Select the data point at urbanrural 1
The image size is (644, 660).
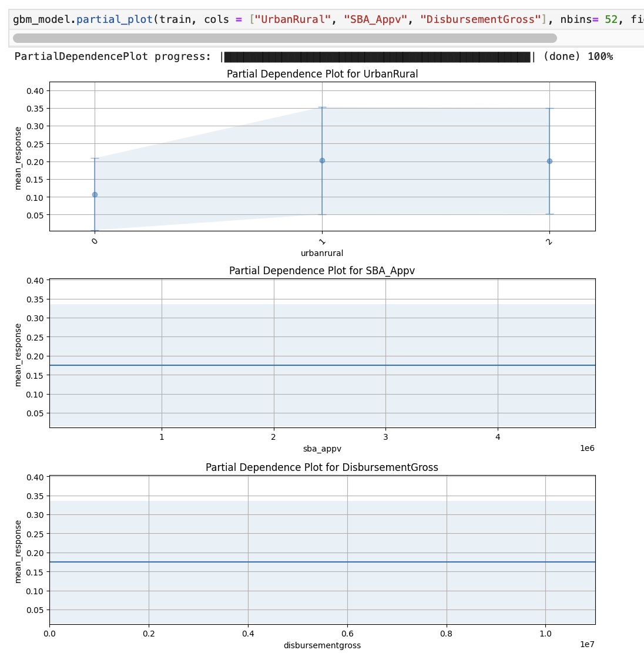click(322, 160)
